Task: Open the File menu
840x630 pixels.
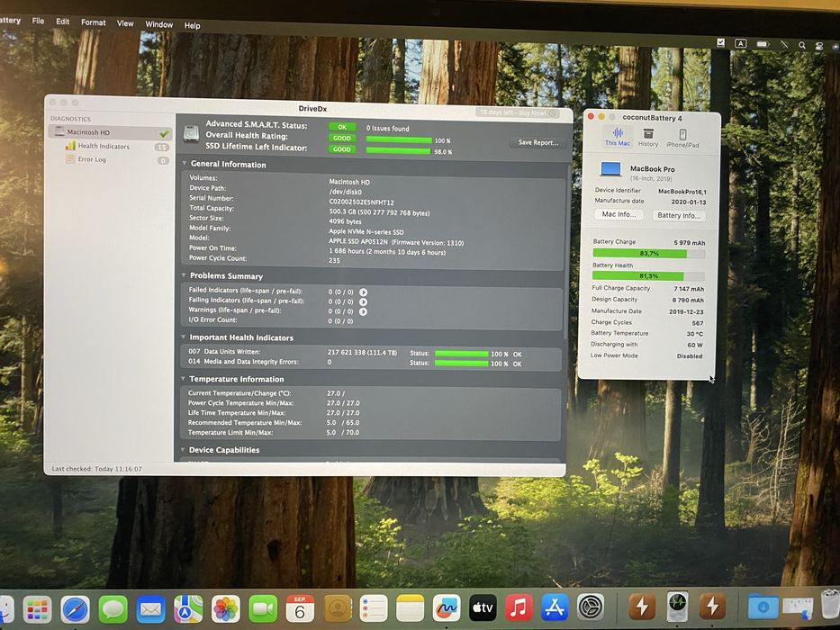Action: tap(38, 21)
